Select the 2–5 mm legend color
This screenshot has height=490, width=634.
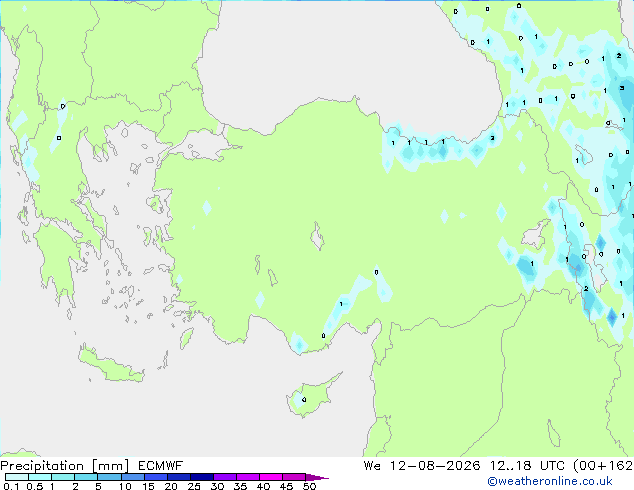(x=86, y=477)
